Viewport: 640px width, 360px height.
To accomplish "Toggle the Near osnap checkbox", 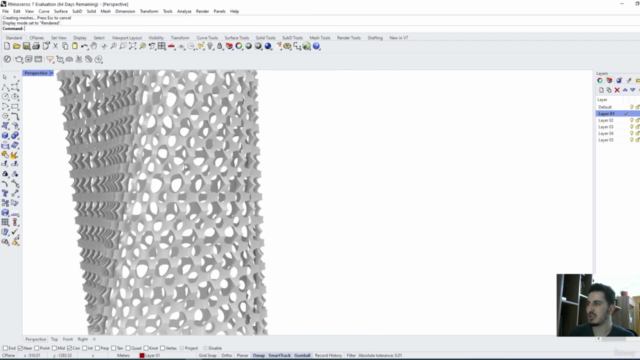I will 20,348.
